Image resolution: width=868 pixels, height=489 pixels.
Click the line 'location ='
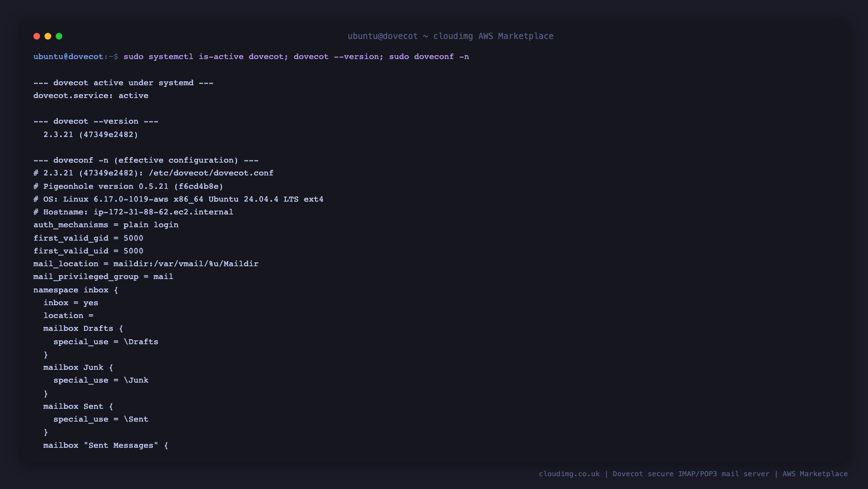click(68, 316)
